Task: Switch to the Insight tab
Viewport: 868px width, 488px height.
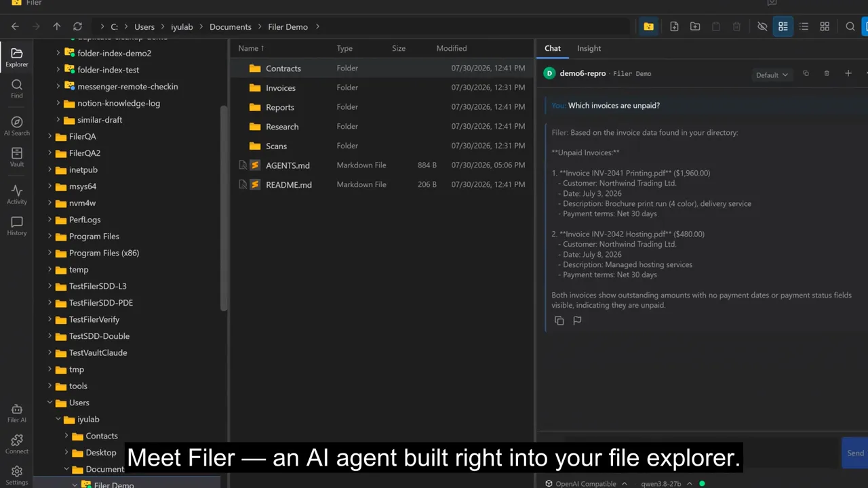Action: (x=589, y=48)
